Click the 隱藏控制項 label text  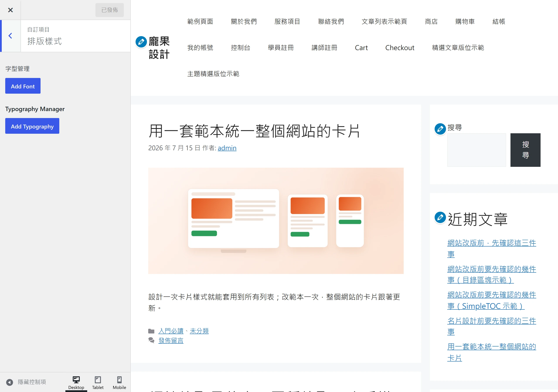pos(32,382)
